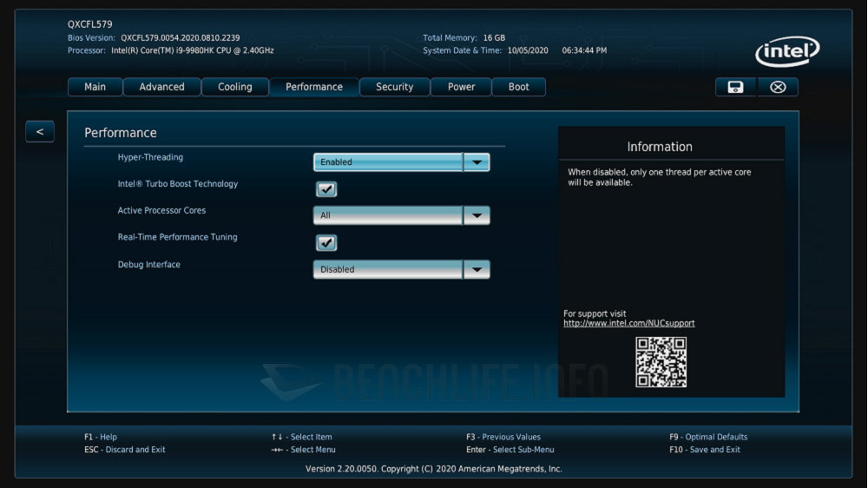
Task: Click the Version 2.20.0050 copyright line
Action: pyautogui.click(x=433, y=469)
